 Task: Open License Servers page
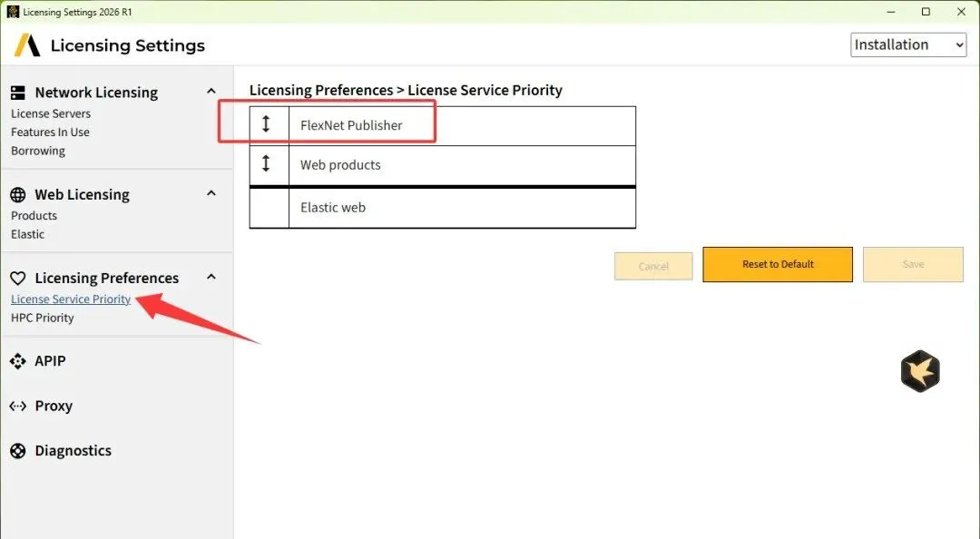click(x=51, y=113)
